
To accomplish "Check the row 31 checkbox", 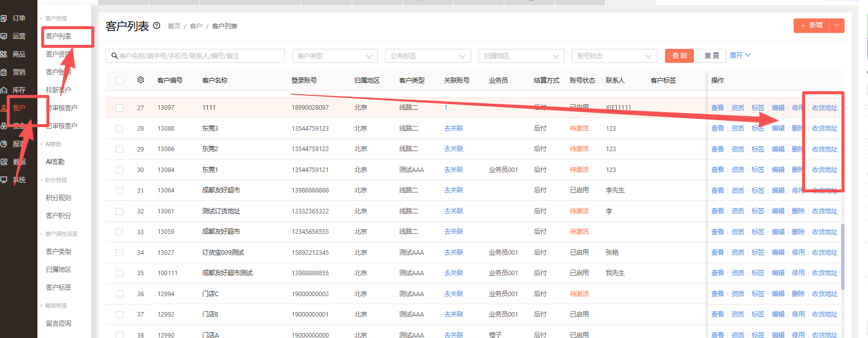I will click(119, 190).
